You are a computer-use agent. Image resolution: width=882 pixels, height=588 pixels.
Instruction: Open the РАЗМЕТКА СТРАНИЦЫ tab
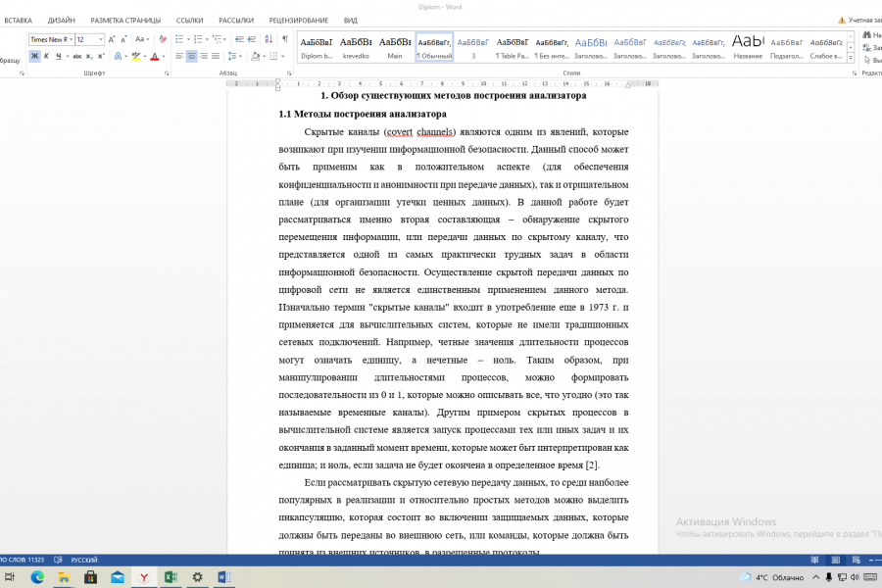(125, 21)
